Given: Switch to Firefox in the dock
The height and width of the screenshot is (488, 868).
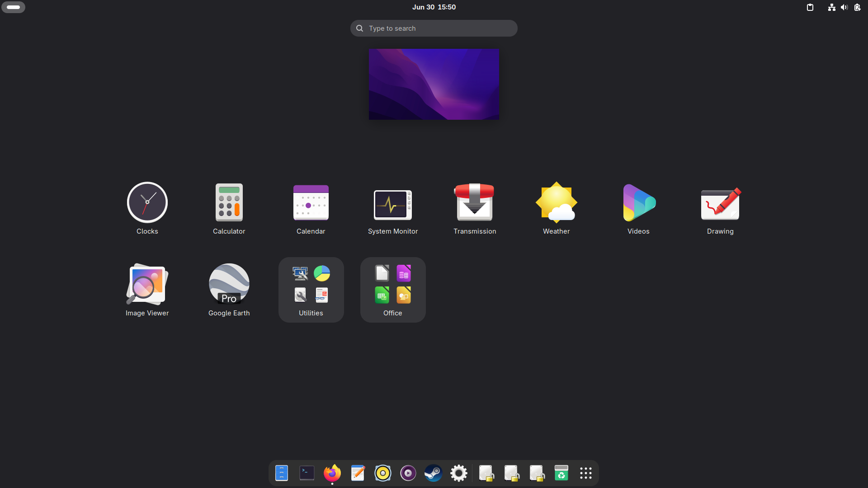Looking at the screenshot, I should click(x=332, y=473).
